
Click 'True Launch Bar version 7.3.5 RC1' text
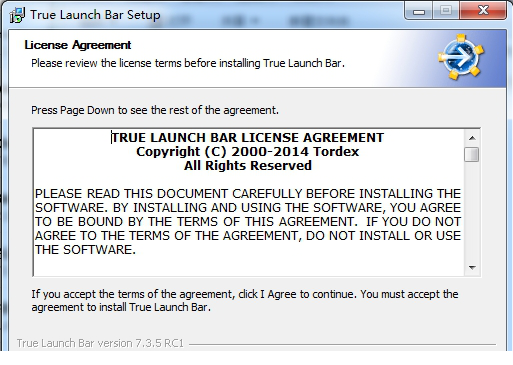[x=100, y=343]
